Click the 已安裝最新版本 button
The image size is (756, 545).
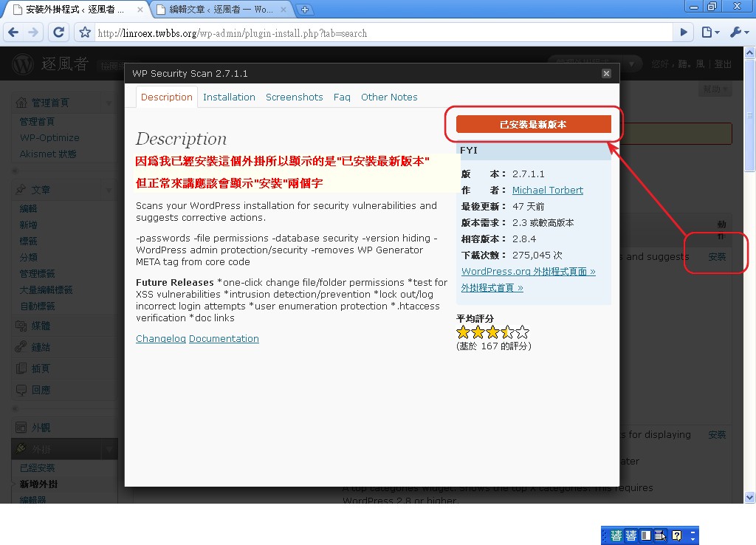click(533, 124)
